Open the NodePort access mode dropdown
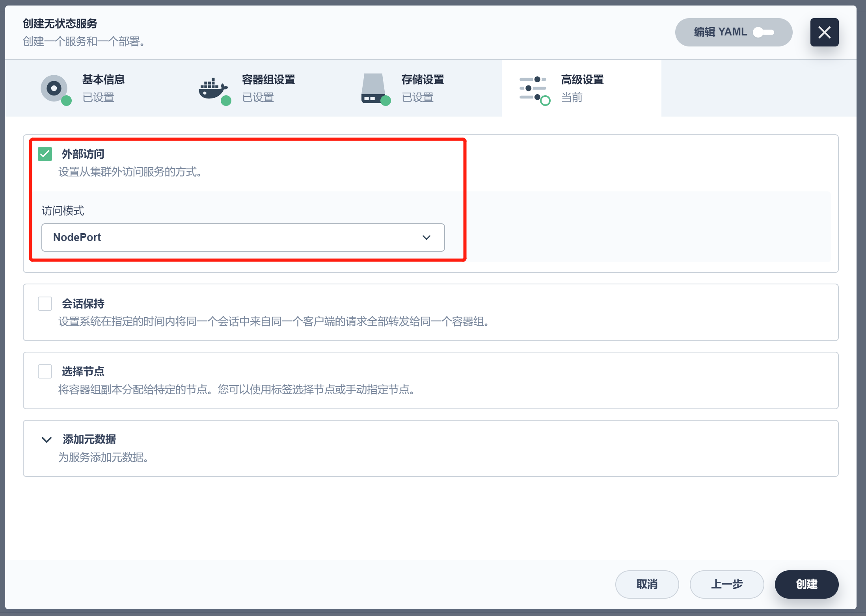Viewport: 866px width, 616px height. click(243, 237)
